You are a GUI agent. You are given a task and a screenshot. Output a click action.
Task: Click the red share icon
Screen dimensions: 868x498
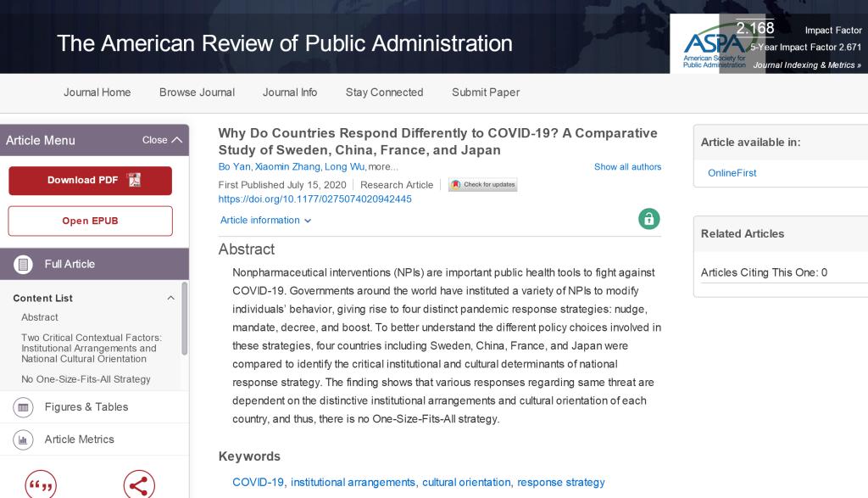(139, 485)
